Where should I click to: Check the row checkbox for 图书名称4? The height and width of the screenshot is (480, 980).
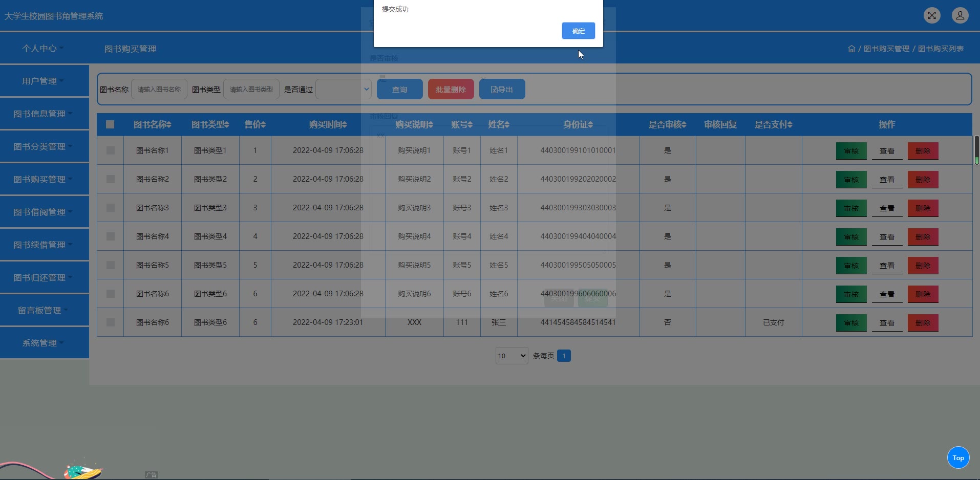pyautogui.click(x=111, y=236)
